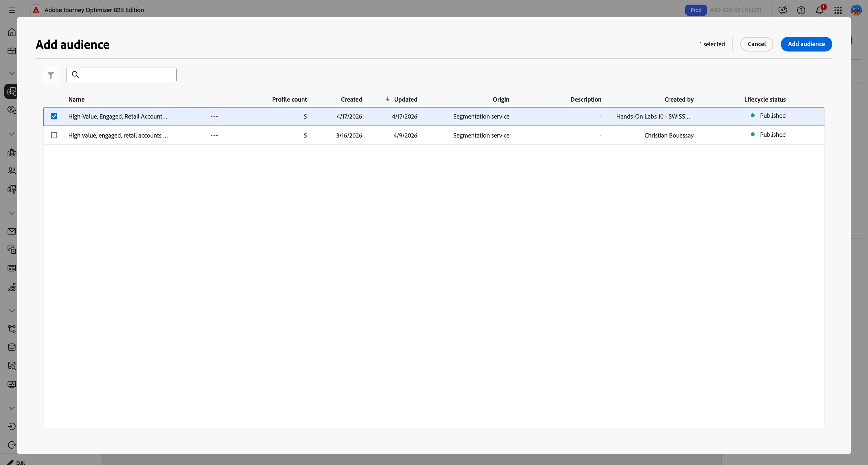The image size is (868, 465).
Task: Click the filter funnel icon
Action: pyautogui.click(x=51, y=75)
